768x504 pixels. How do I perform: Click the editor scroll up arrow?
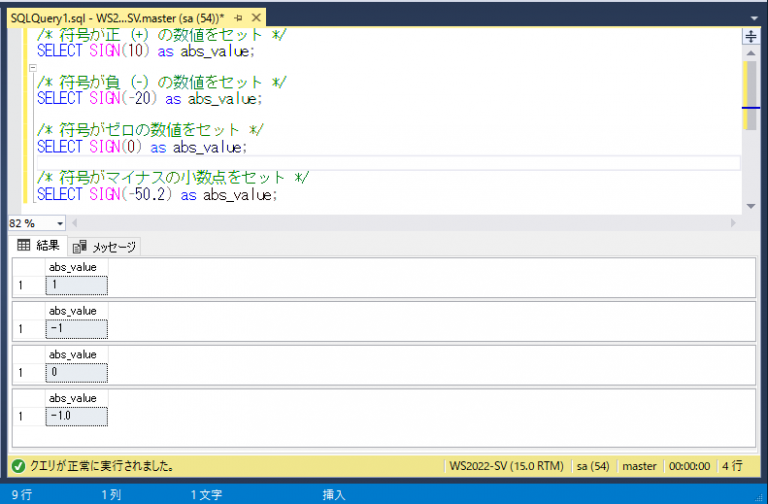[x=750, y=53]
